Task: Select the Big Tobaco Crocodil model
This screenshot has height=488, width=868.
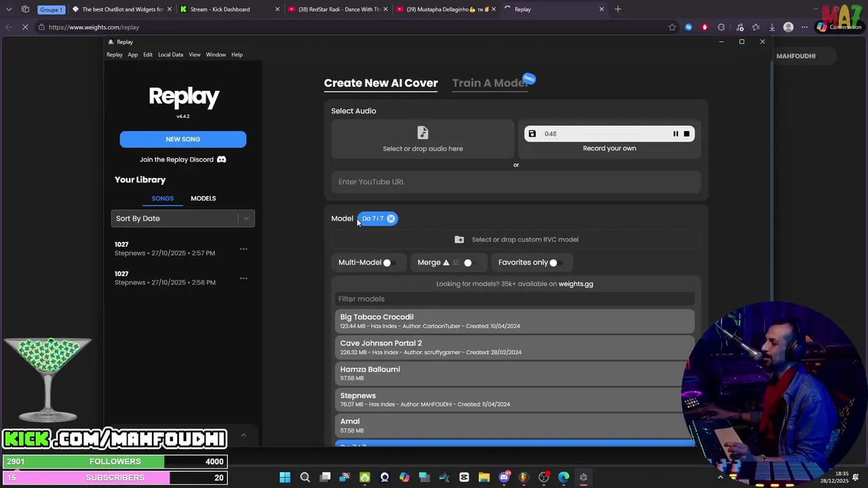Action: 515,321
